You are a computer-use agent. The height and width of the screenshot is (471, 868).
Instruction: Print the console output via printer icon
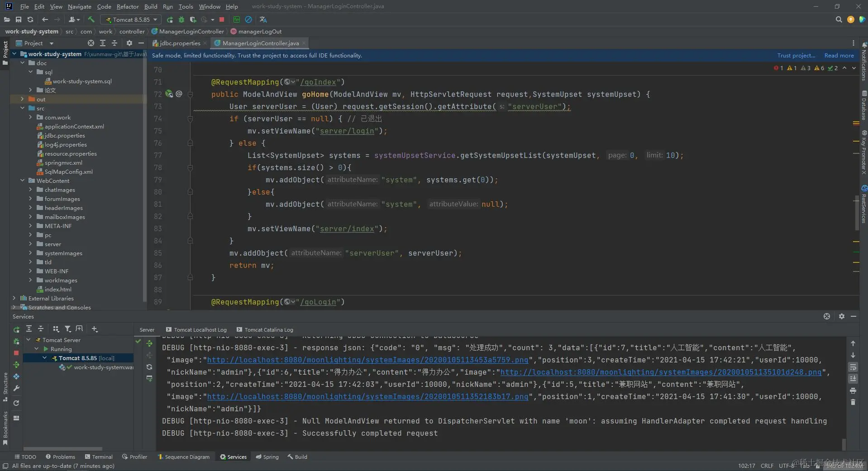(x=853, y=390)
